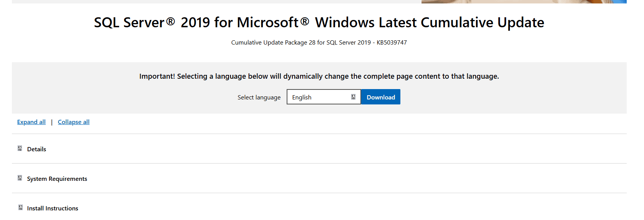Screen dimensions: 644x220
Task: Click the Cumulative Update Package 28 subtitle
Action: 300,43
